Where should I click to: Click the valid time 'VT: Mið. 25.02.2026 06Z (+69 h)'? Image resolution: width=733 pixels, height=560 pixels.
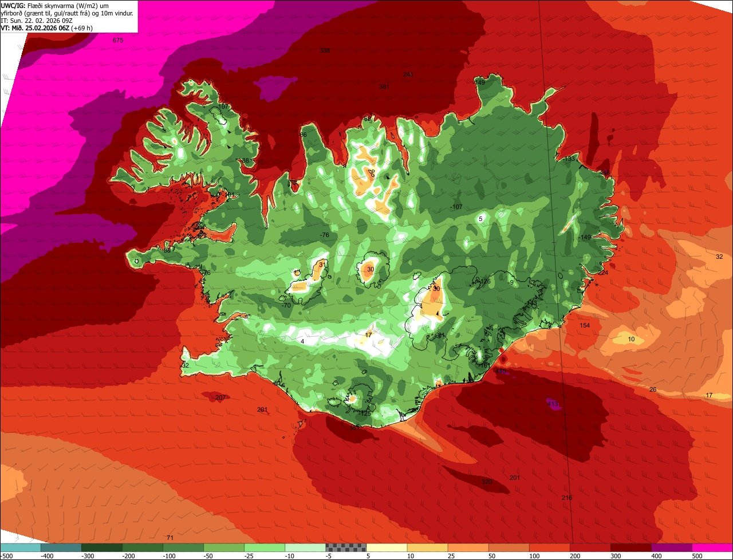tap(47, 27)
